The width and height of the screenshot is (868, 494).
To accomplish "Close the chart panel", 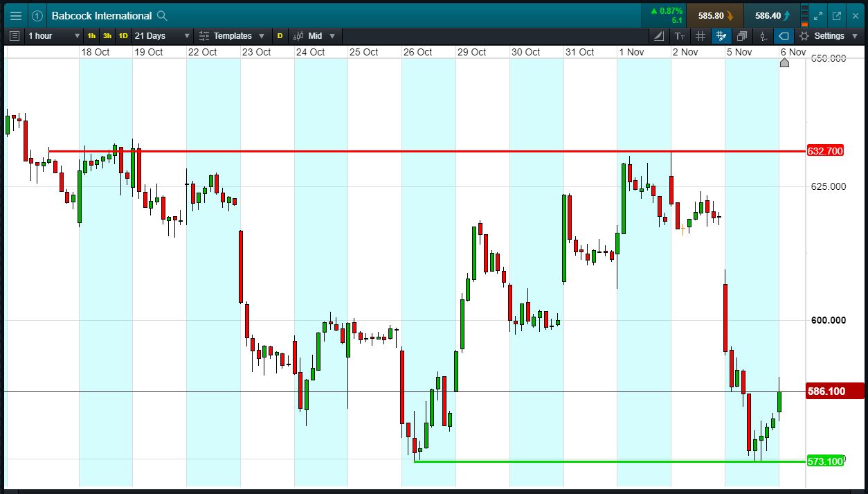I will 854,15.
